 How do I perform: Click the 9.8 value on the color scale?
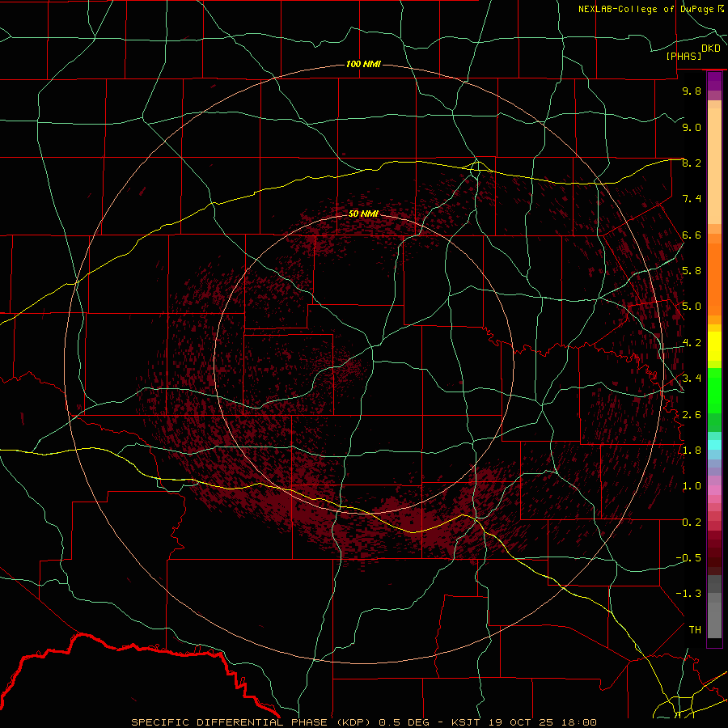[692, 91]
